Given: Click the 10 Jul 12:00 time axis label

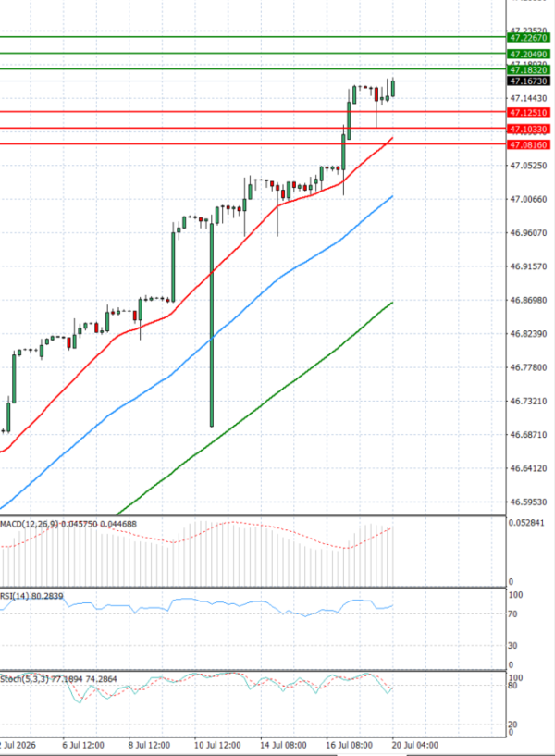Looking at the screenshot, I should coord(217,745).
